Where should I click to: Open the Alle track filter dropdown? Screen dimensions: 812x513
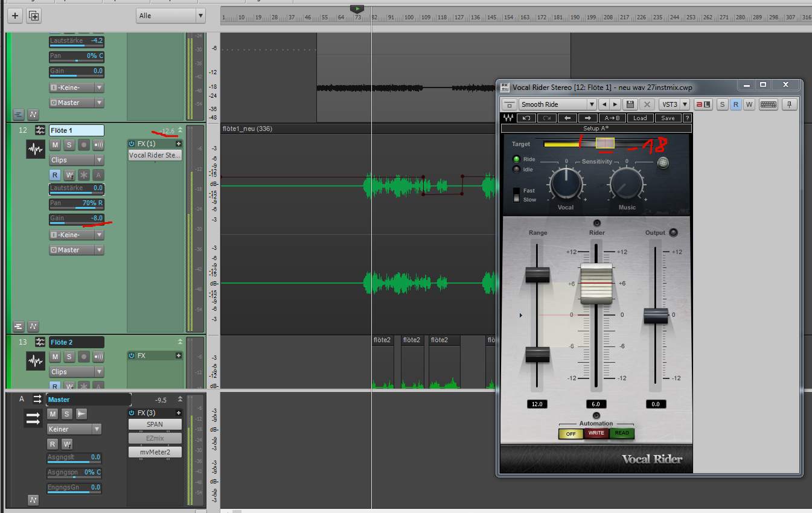coord(171,16)
